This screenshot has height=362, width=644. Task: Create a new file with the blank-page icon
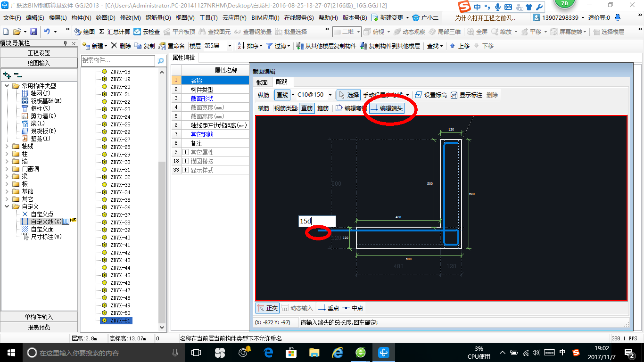coord(6,32)
